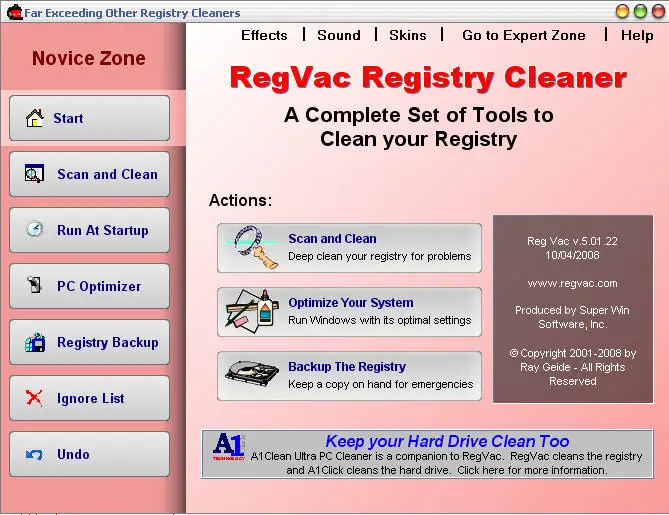This screenshot has width=669, height=515.
Task: Open PC Optimizer from sidebar label
Action: [99, 286]
